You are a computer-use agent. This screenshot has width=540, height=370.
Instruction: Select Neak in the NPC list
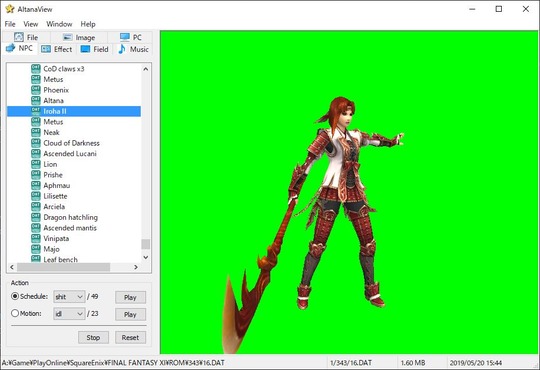pos(51,132)
